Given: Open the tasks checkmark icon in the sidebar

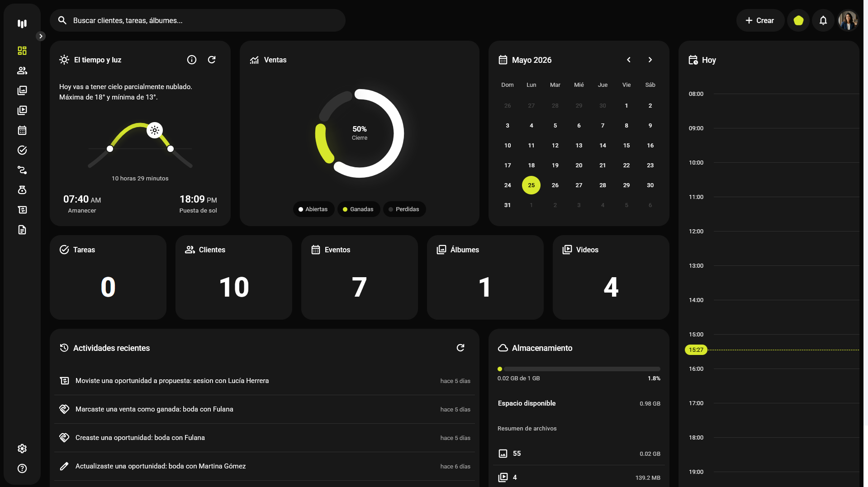Looking at the screenshot, I should [x=22, y=150].
